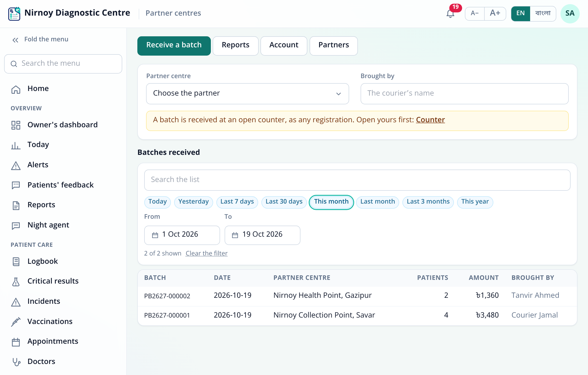Image resolution: width=588 pixels, height=375 pixels.
Task: Toggle the 'Last 7 days' filter chip
Action: (237, 202)
